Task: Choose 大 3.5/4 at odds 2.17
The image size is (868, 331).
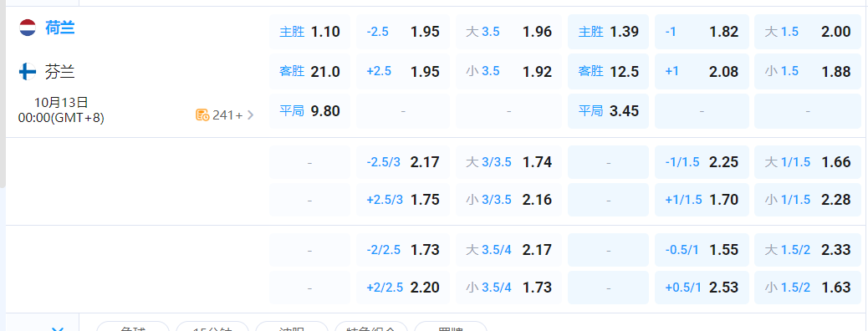Action: [508, 250]
